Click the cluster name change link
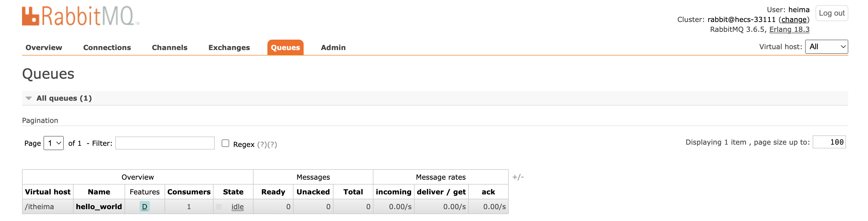The height and width of the screenshot is (221, 868). (794, 19)
